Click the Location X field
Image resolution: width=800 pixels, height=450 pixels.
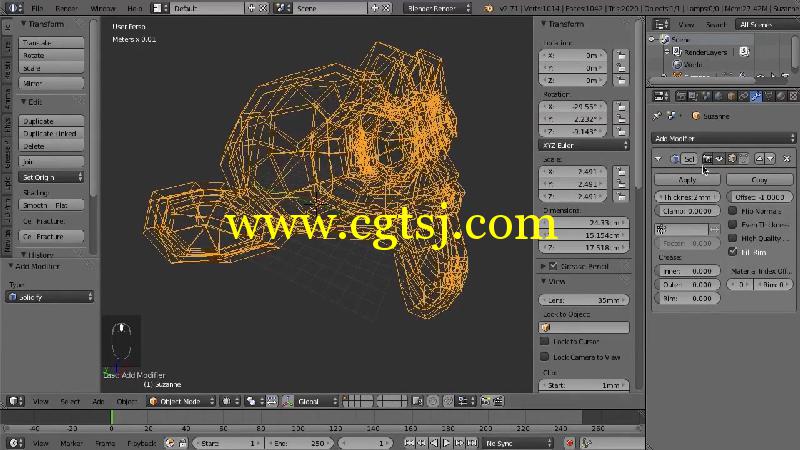[x=572, y=55]
